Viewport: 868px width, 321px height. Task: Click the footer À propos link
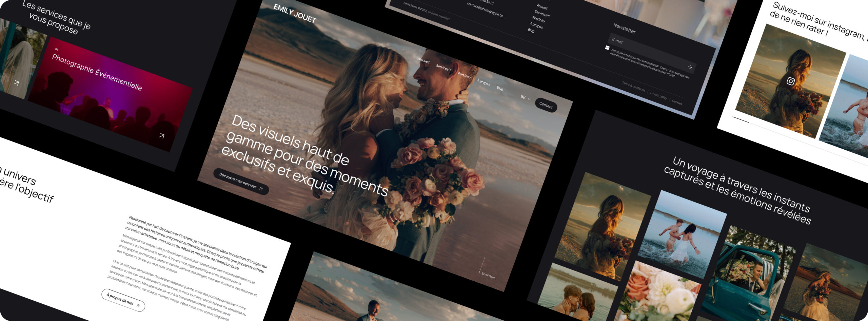point(536,25)
